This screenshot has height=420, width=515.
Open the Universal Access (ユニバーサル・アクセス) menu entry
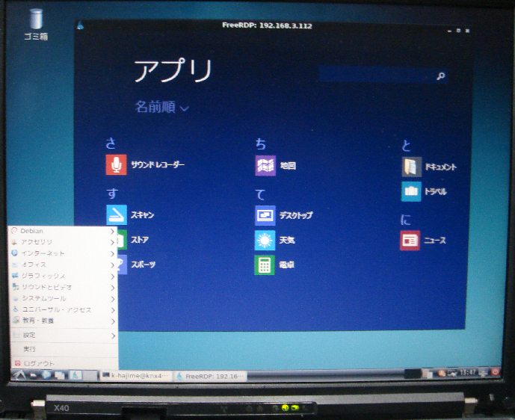(x=63, y=309)
